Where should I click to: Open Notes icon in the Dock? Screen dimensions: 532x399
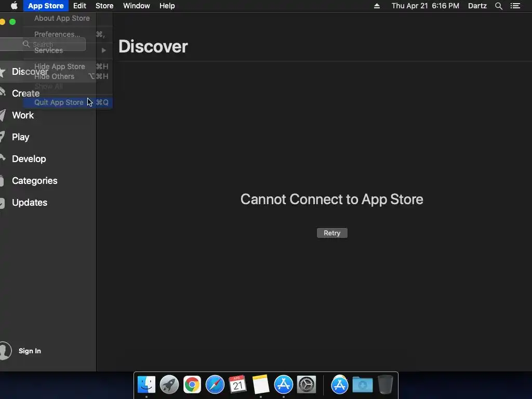pyautogui.click(x=261, y=384)
